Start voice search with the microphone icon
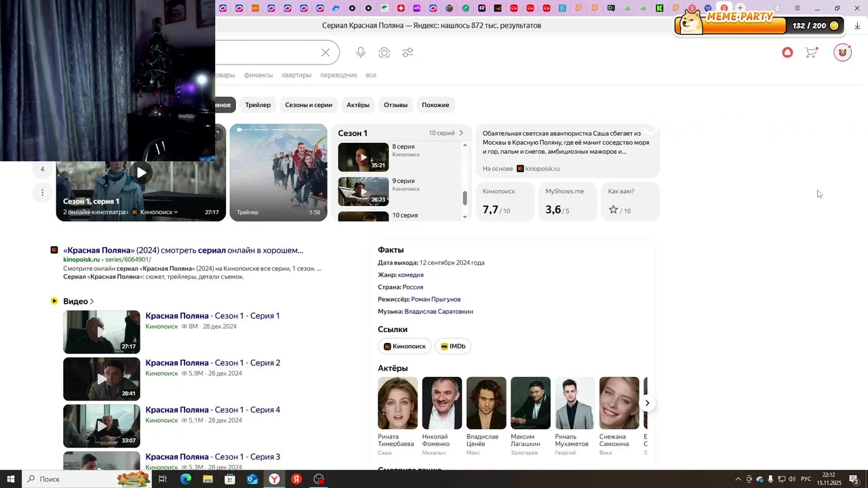Viewport: 868px width, 488px height. pos(361,53)
